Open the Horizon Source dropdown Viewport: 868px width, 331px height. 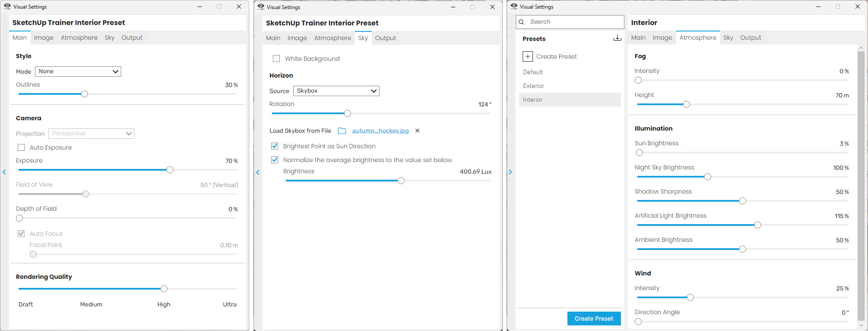point(336,91)
